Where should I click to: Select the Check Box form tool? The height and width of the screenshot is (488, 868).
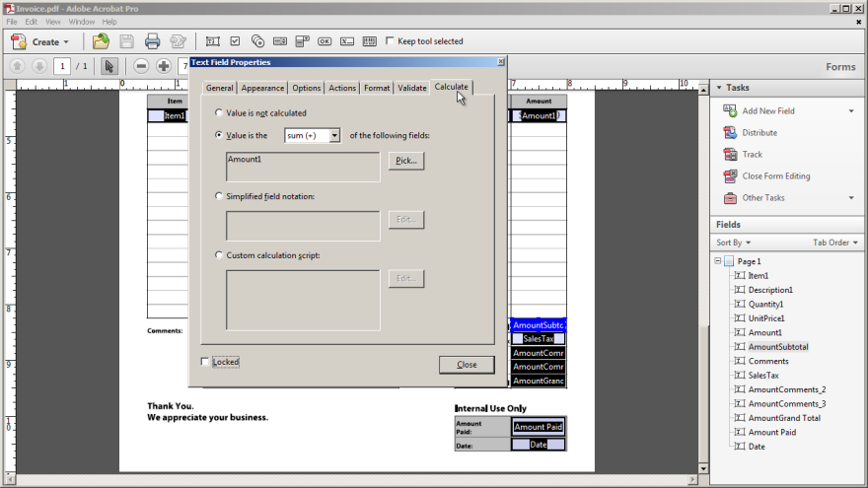point(236,41)
